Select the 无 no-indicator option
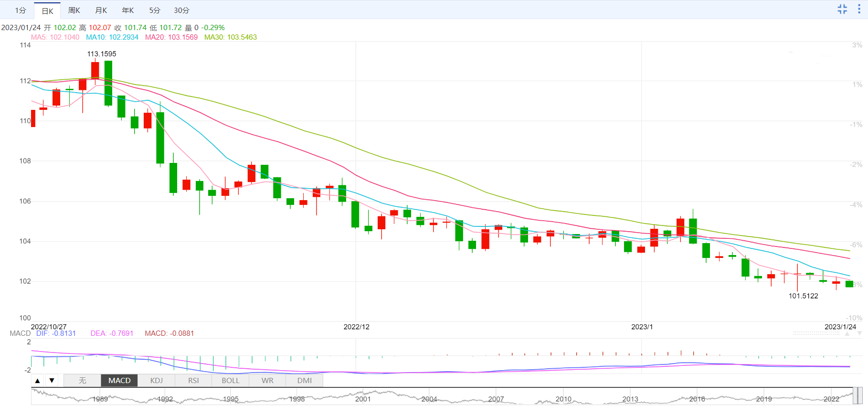The height and width of the screenshot is (417, 868). (82, 381)
